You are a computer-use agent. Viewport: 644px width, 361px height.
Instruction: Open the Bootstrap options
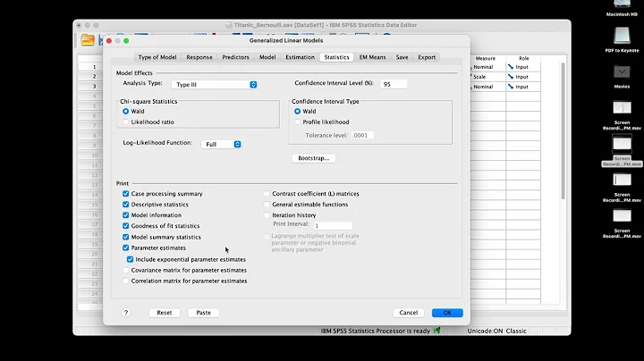point(313,158)
